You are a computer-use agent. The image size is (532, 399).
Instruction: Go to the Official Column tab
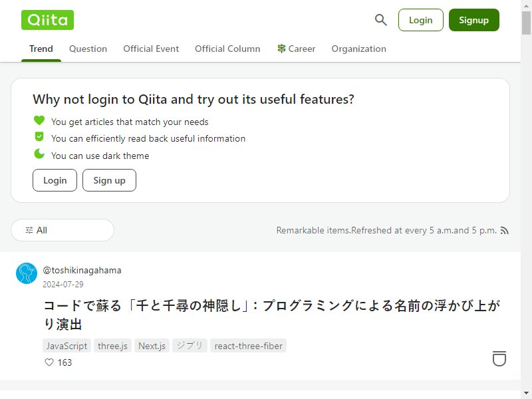point(227,49)
